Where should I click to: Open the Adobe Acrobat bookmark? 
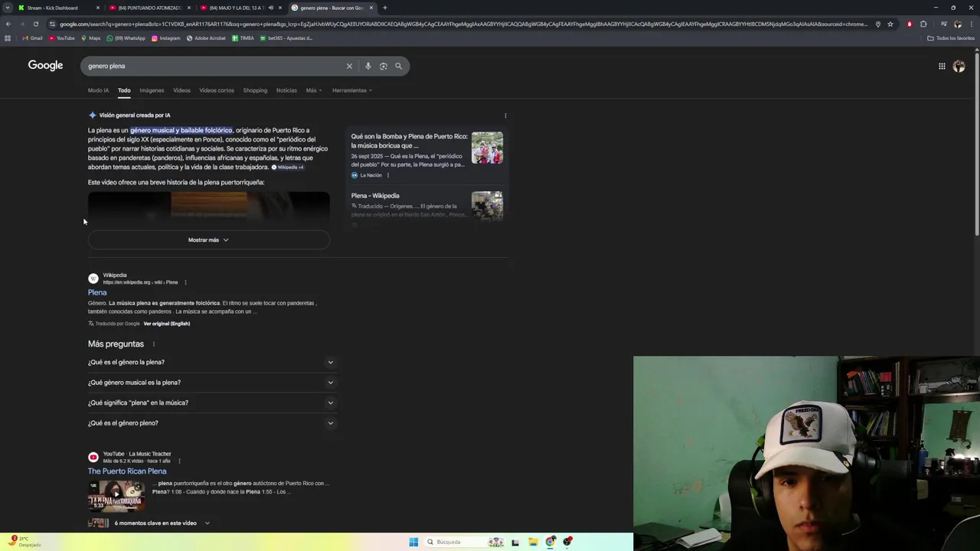(206, 38)
